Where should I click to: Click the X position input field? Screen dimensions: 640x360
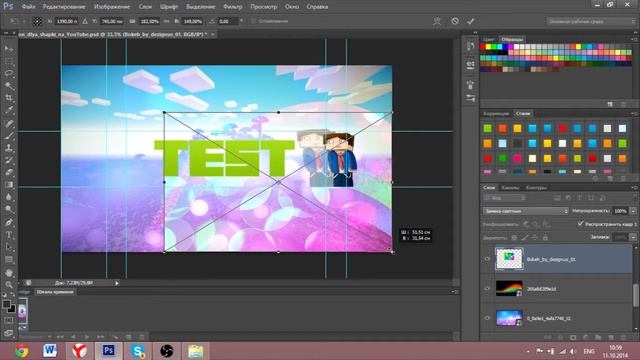[67, 21]
